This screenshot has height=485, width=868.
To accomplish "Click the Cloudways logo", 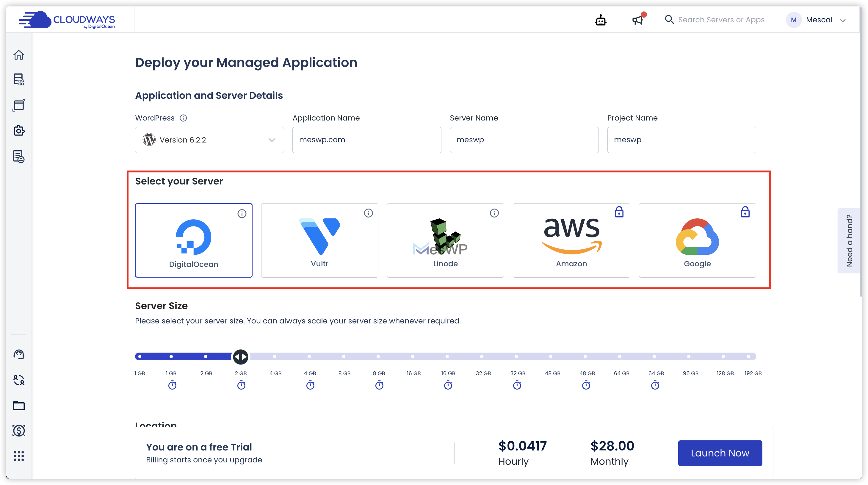I will pyautogui.click(x=67, y=20).
